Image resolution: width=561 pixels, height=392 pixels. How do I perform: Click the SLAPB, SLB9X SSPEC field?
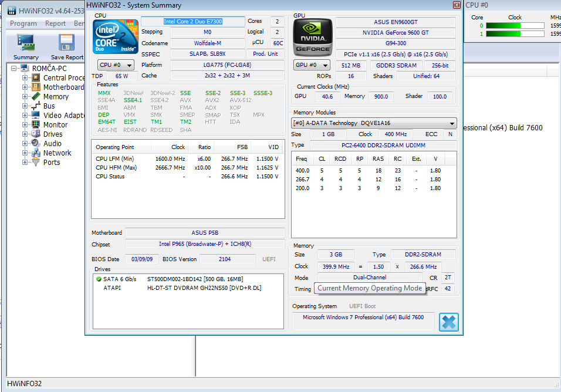208,53
